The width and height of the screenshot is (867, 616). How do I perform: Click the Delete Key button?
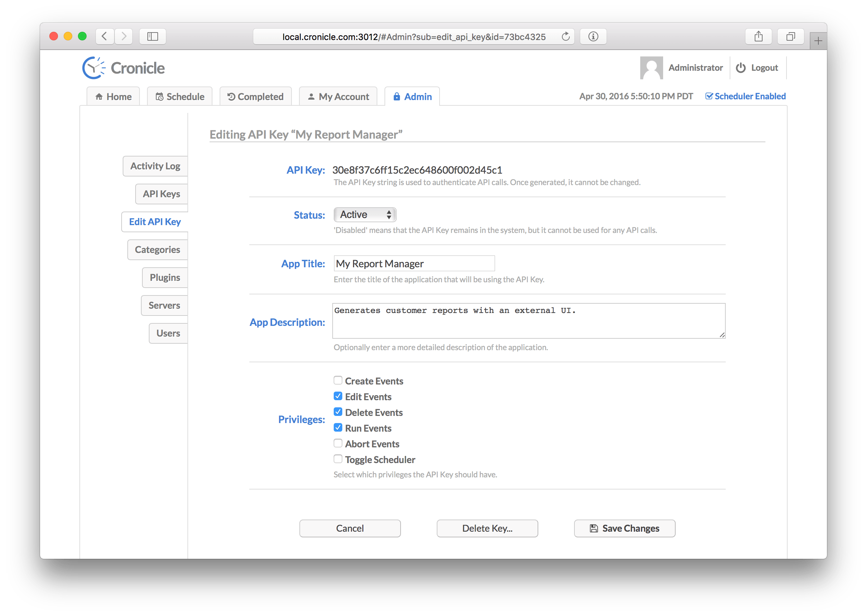[487, 528]
